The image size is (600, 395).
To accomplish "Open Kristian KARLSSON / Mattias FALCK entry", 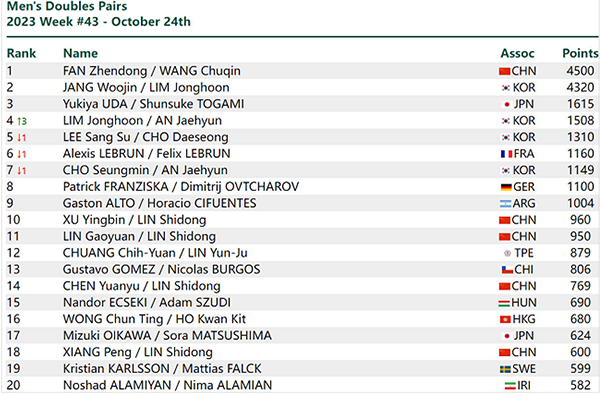I will (162, 369).
